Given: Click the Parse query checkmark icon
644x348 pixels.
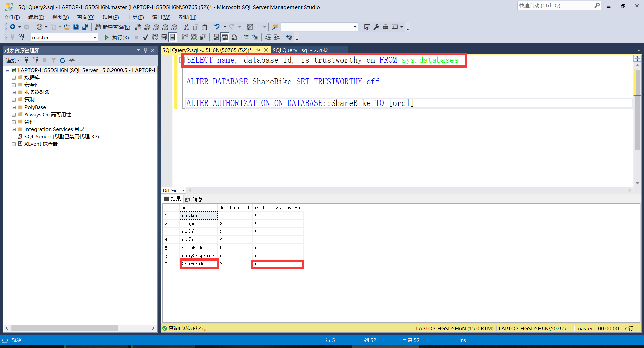Looking at the screenshot, I should click(x=145, y=37).
